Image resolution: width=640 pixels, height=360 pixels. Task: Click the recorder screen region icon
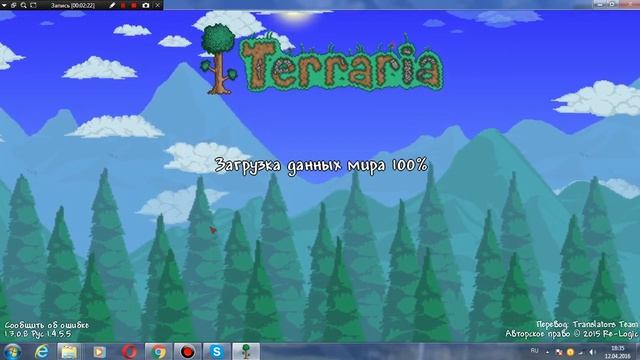(x=33, y=5)
